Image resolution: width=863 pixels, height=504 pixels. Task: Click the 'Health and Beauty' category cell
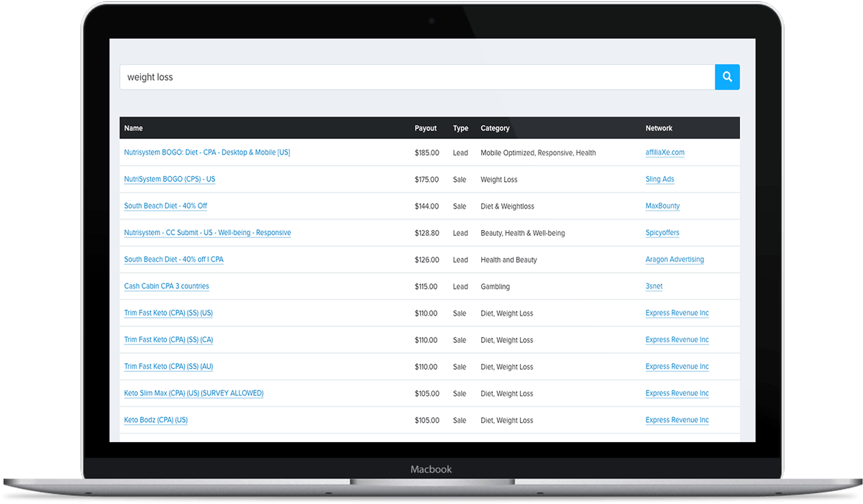tap(508, 260)
